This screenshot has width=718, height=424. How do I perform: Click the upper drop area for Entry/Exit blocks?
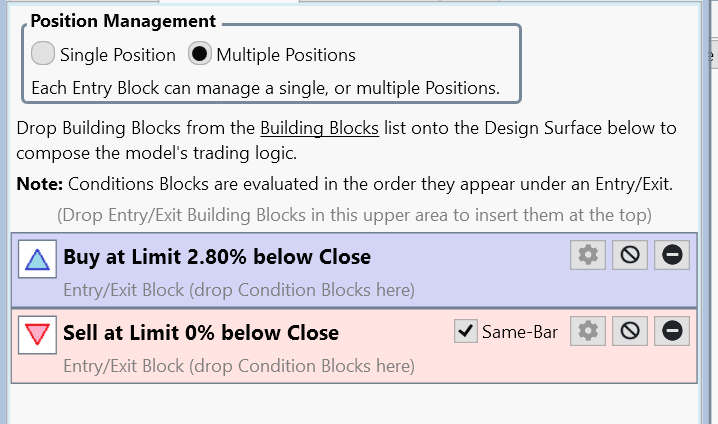coord(354,215)
